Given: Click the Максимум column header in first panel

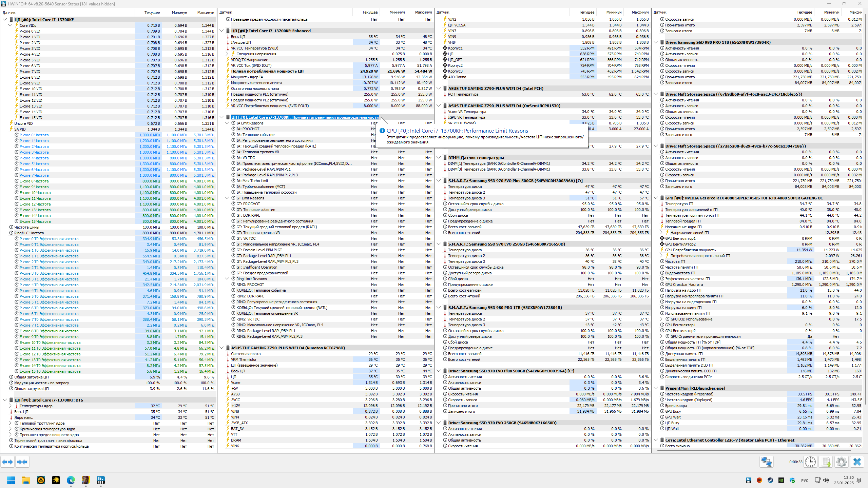Looking at the screenshot, I should point(205,13).
